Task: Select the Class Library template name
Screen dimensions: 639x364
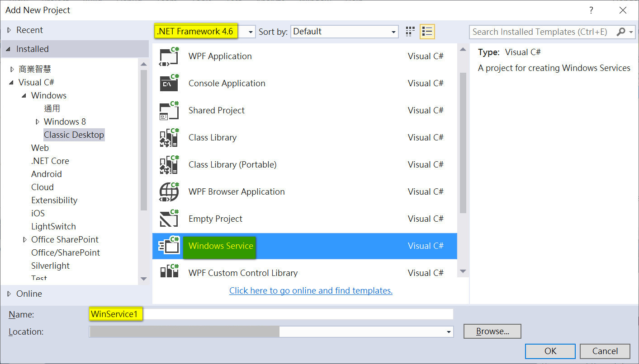Action: (212, 138)
